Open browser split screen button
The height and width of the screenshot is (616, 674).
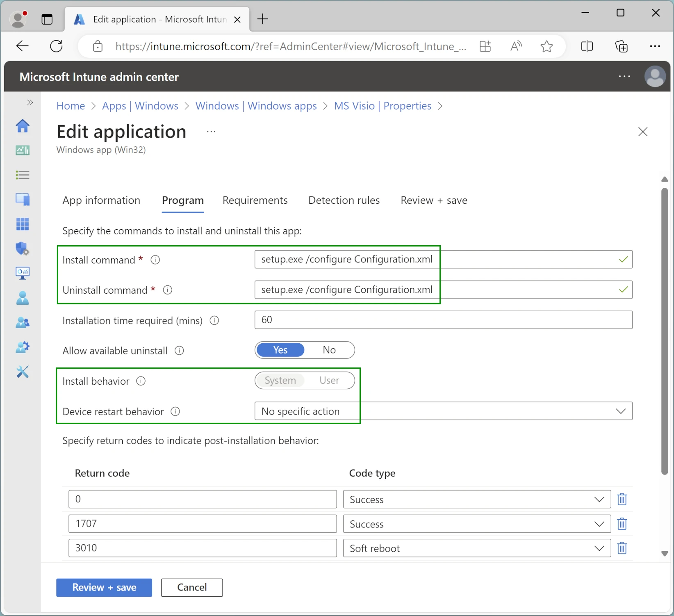pyautogui.click(x=587, y=46)
